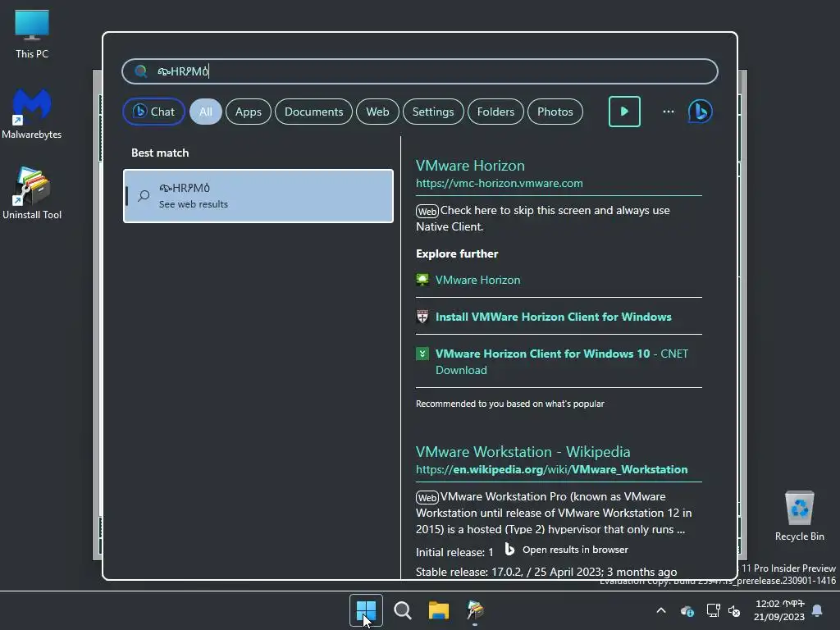Open the Uninstall Tool desktop shortcut
The width and height of the screenshot is (840, 630).
(32, 194)
